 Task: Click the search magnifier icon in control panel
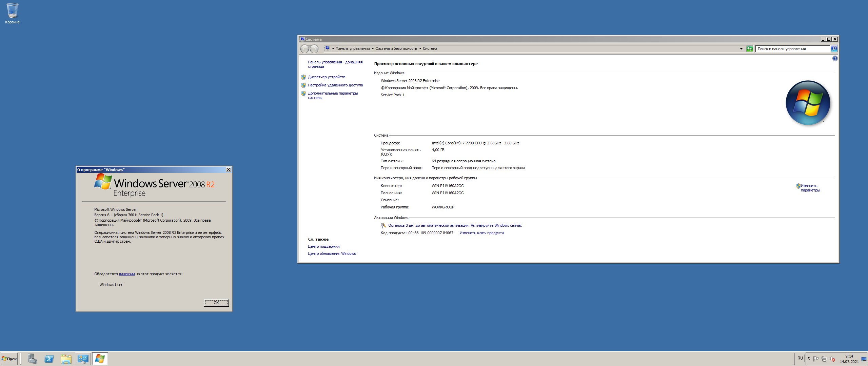pyautogui.click(x=834, y=49)
